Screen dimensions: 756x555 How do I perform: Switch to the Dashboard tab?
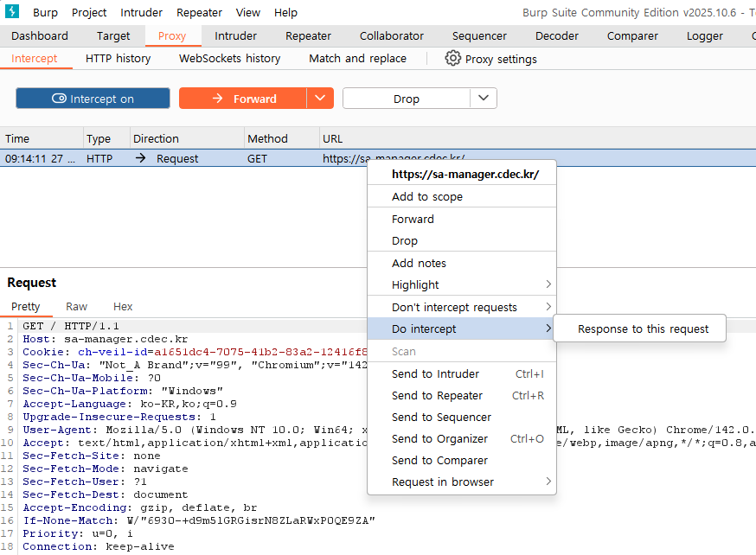[40, 36]
